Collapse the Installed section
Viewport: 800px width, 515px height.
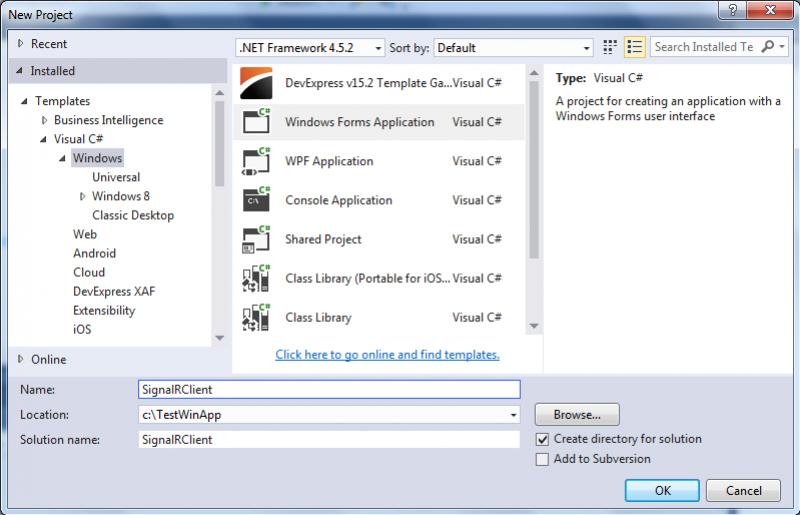19,70
